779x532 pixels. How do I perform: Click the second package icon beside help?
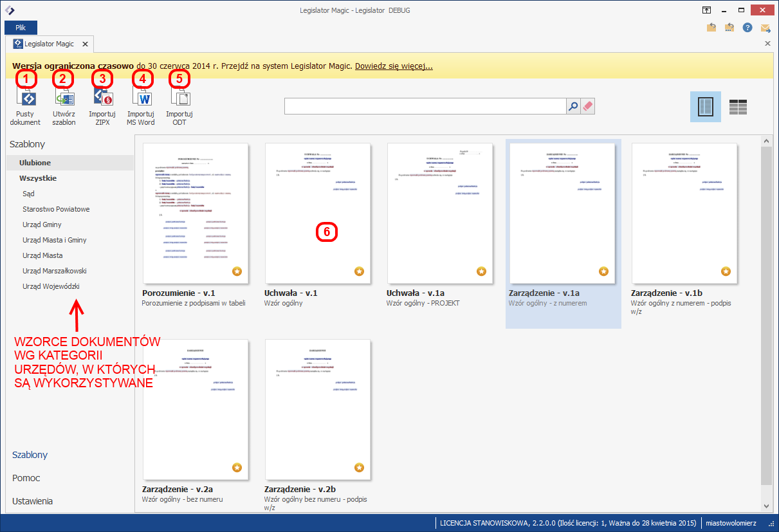pyautogui.click(x=729, y=28)
